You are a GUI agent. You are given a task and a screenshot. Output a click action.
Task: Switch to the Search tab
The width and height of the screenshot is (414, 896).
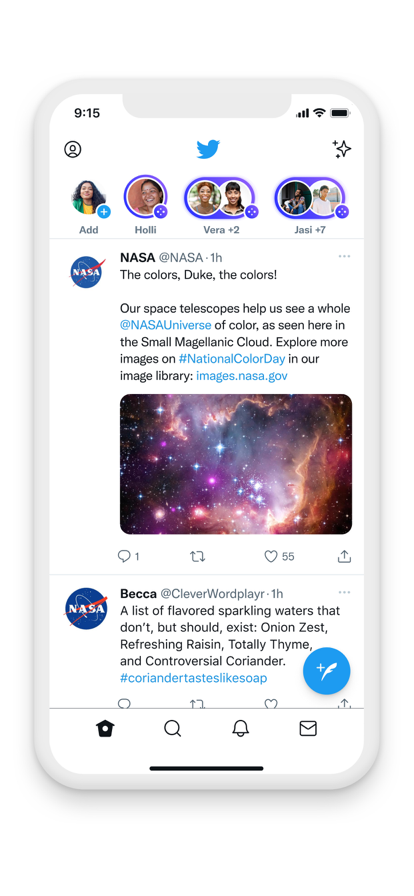coord(173,729)
